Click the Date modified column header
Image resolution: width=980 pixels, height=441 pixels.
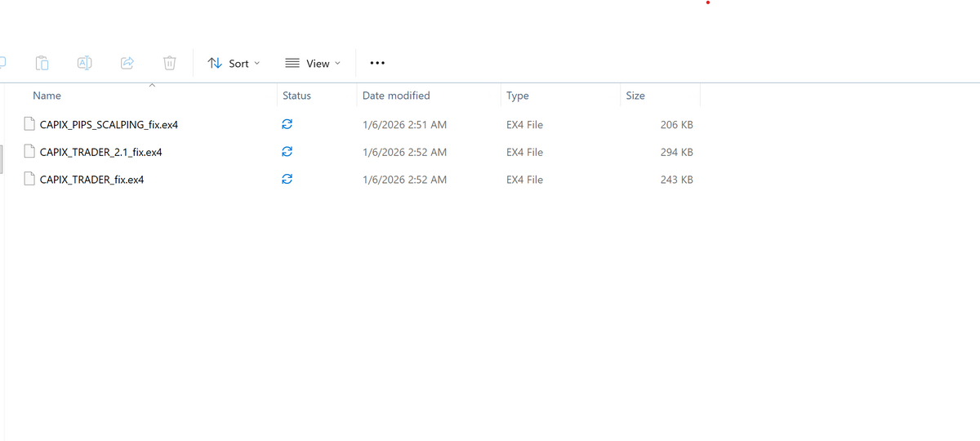[396, 96]
